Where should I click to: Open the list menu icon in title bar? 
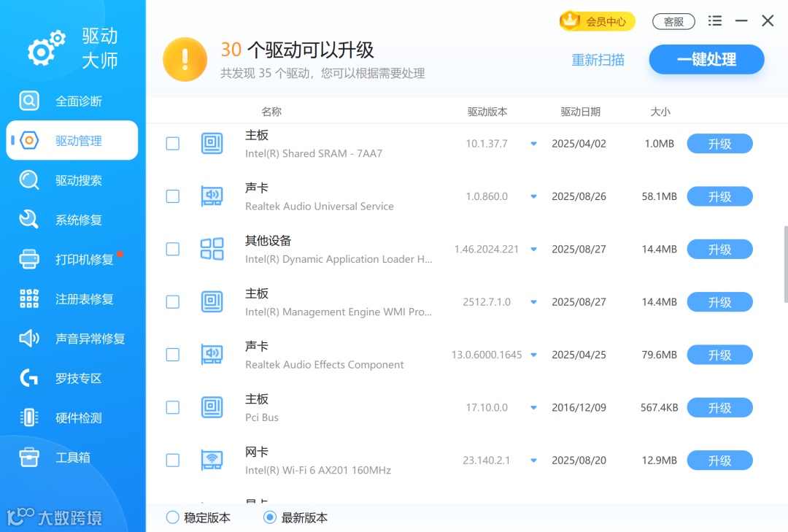pos(714,20)
